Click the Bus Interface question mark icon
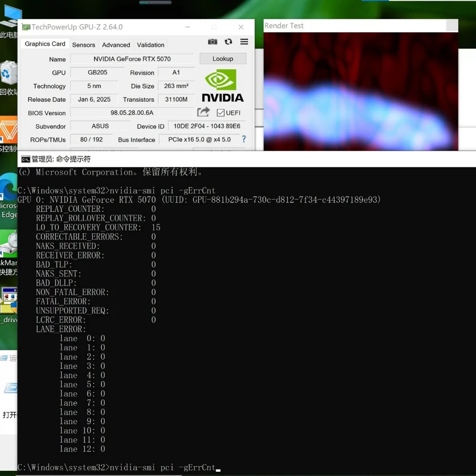476x476 pixels. click(x=244, y=139)
